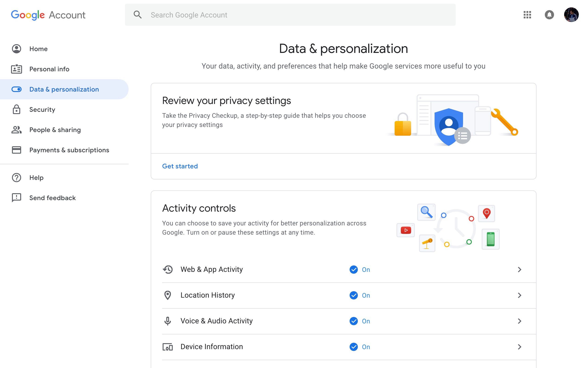Screen dimensions: 588x368
Task: Open Send feedback dialog
Action: point(64,198)
